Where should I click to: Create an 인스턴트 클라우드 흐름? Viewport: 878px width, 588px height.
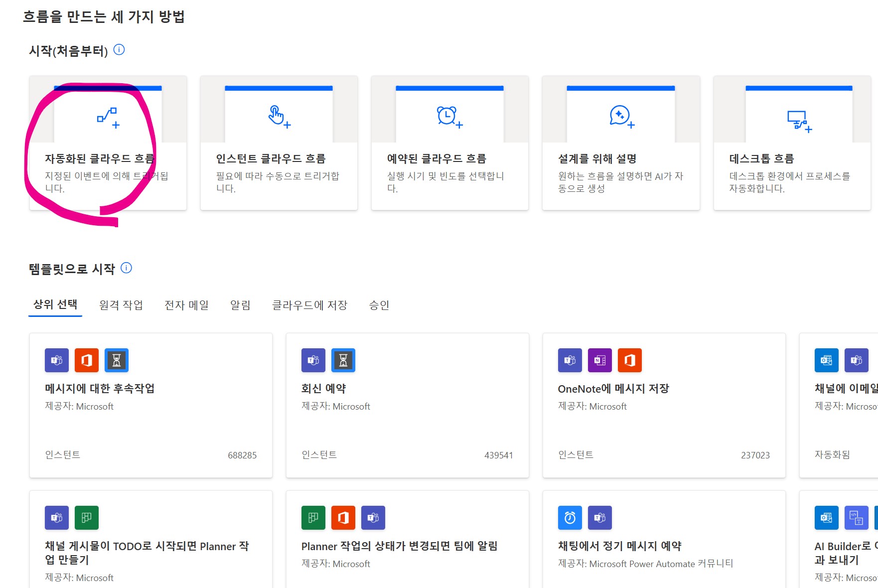tap(279, 143)
